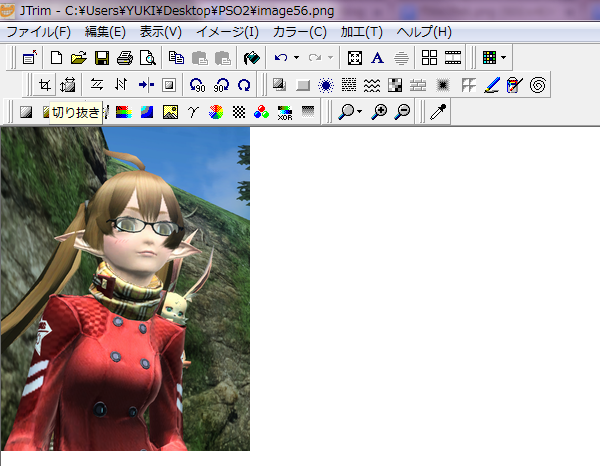This screenshot has height=466, width=600.
Task: Open the hue color wheel tool
Action: (x=216, y=112)
